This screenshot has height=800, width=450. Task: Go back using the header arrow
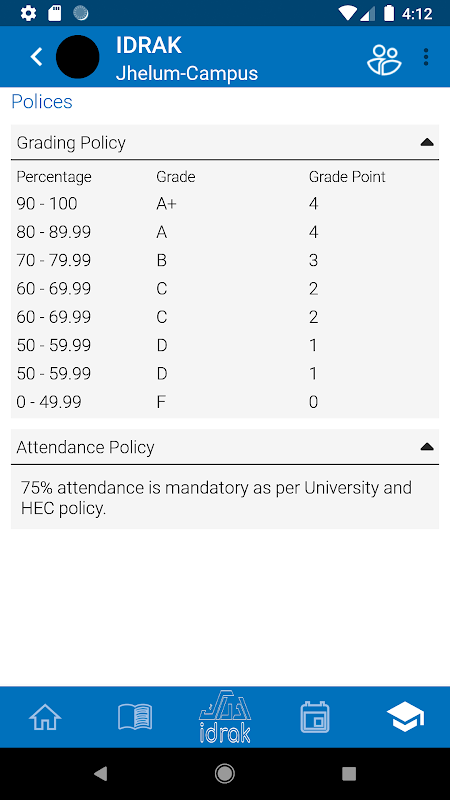36,57
